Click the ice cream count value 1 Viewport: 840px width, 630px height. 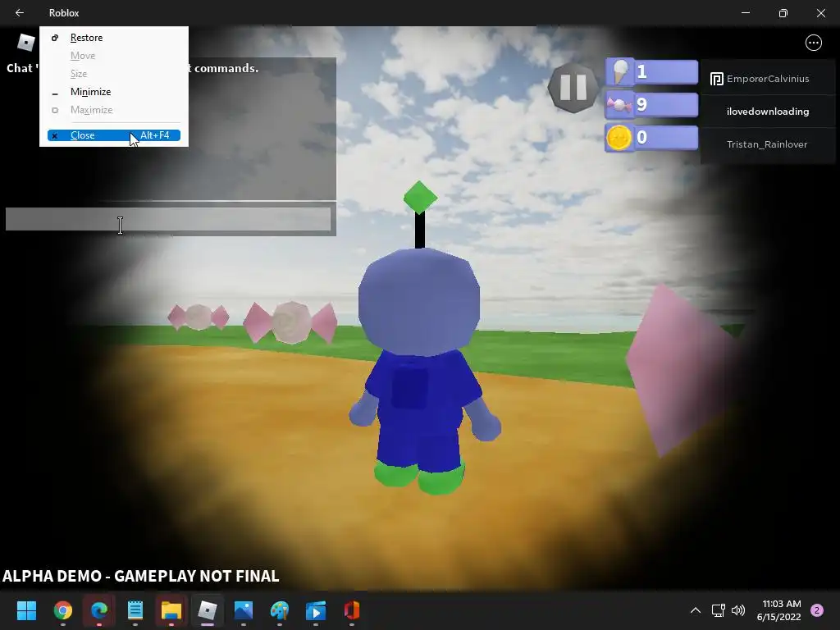(x=641, y=72)
